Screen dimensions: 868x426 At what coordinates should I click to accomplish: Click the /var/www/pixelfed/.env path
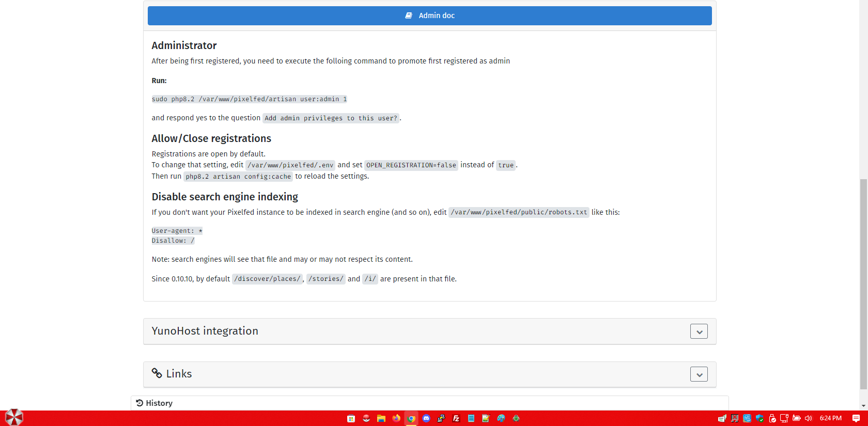290,165
